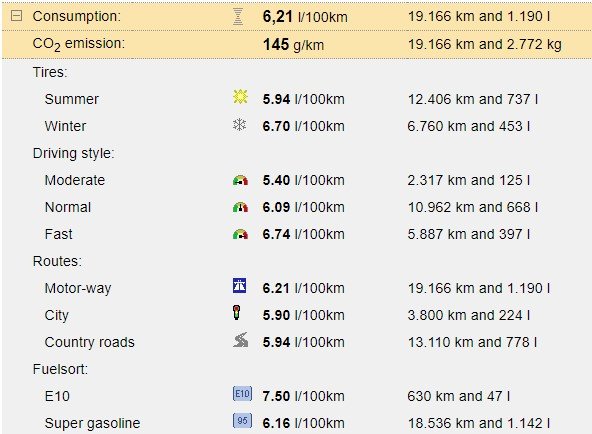Select the Summer tires label
The height and width of the screenshot is (434, 592).
point(72,99)
